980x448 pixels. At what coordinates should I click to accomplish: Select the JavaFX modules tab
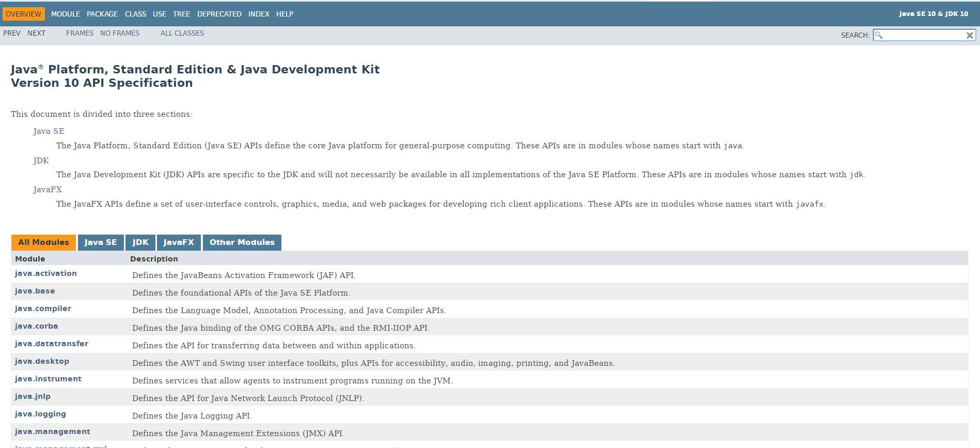(x=179, y=242)
